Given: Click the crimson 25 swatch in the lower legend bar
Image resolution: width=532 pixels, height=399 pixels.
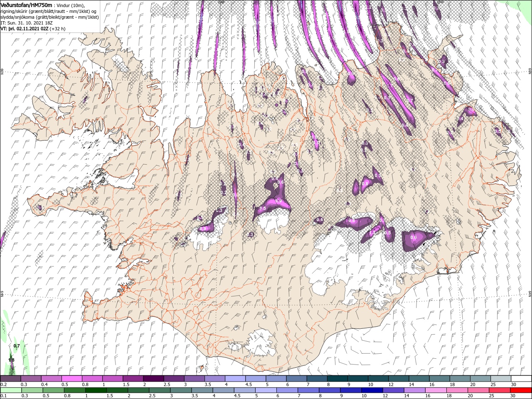Looking at the screenshot, I should tap(500, 390).
